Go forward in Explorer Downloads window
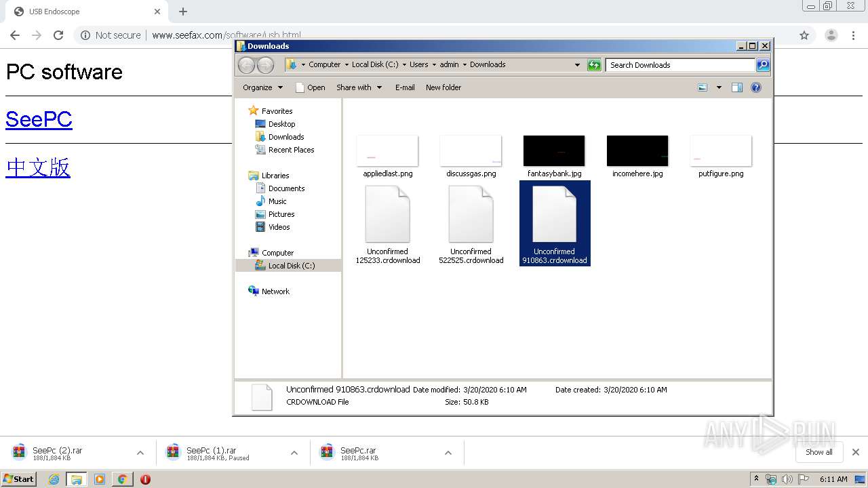The image size is (868, 488). tap(266, 65)
